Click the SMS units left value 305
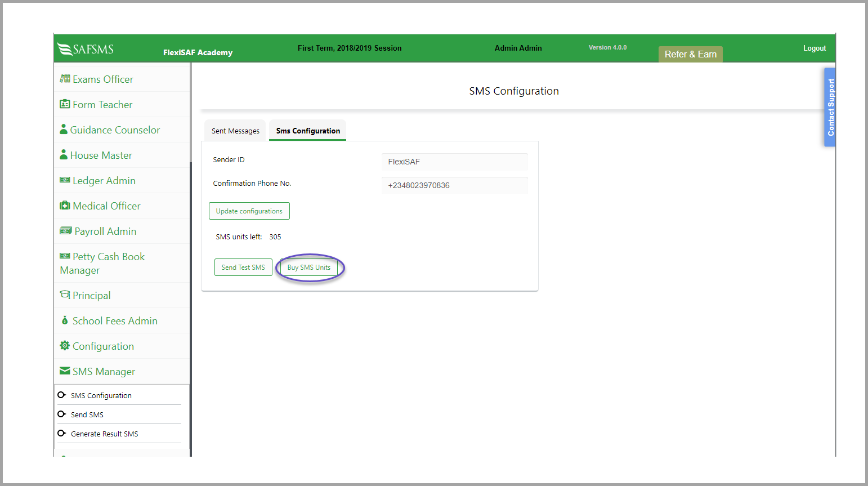This screenshot has height=486, width=868. 275,237
